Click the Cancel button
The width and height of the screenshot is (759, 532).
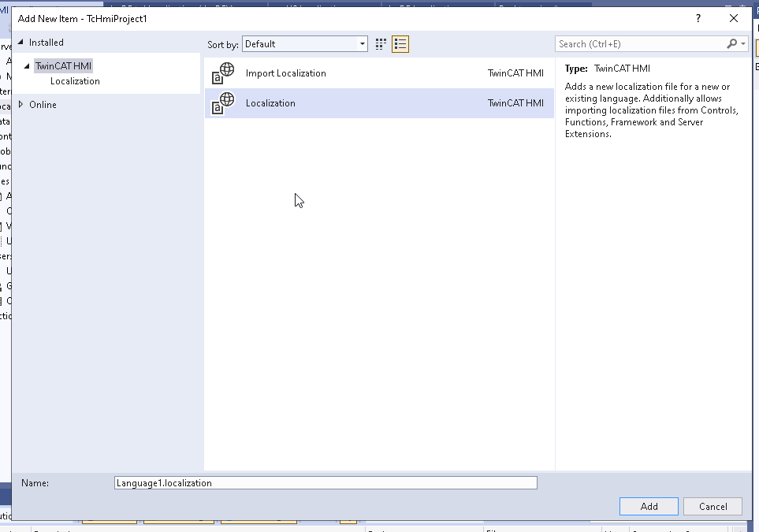point(712,506)
